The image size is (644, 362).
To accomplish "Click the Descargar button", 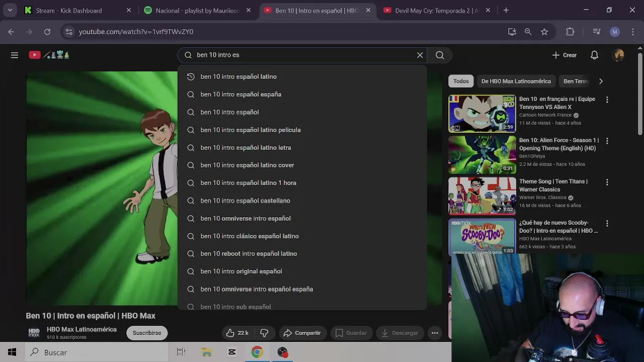I will (400, 333).
